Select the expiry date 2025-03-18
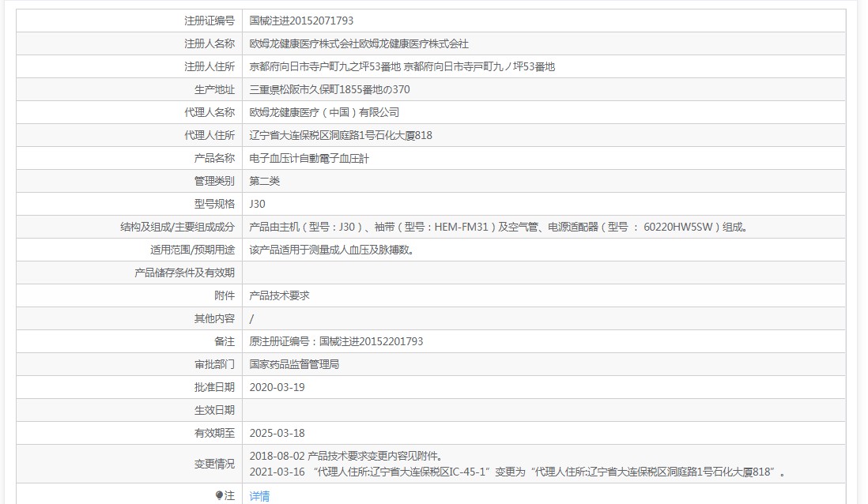Viewport: 868px width, 504px height. click(x=280, y=433)
